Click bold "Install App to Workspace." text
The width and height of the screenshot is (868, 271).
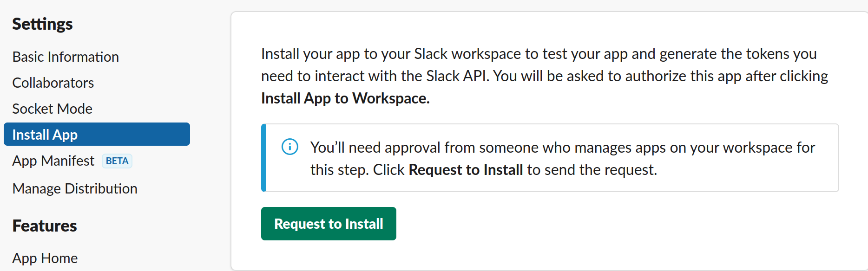[x=345, y=98]
